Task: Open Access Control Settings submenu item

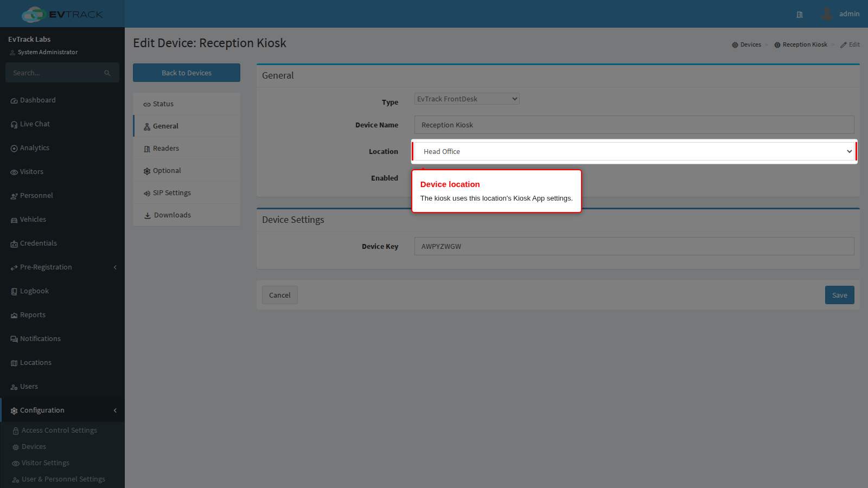Action: pos(62,431)
